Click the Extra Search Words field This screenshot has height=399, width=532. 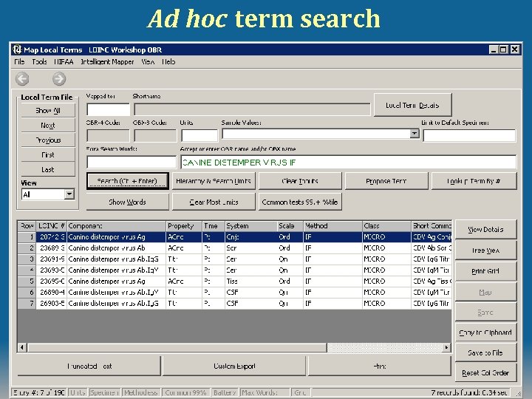point(132,162)
